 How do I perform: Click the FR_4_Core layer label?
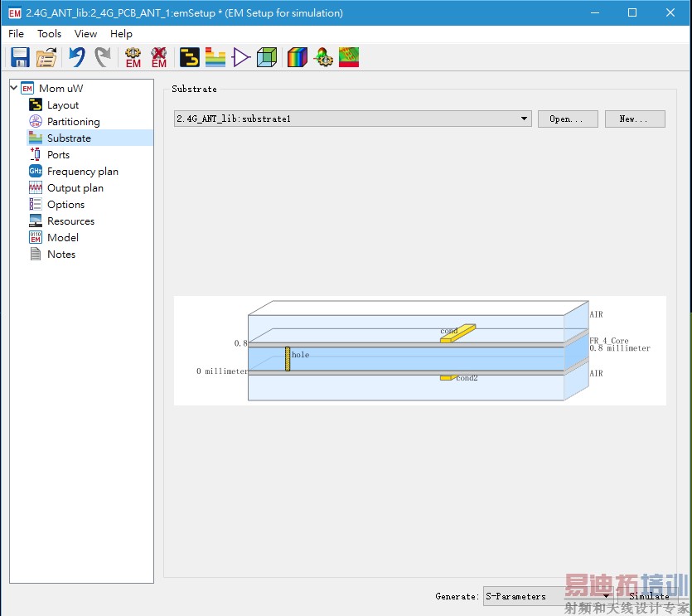click(x=608, y=341)
